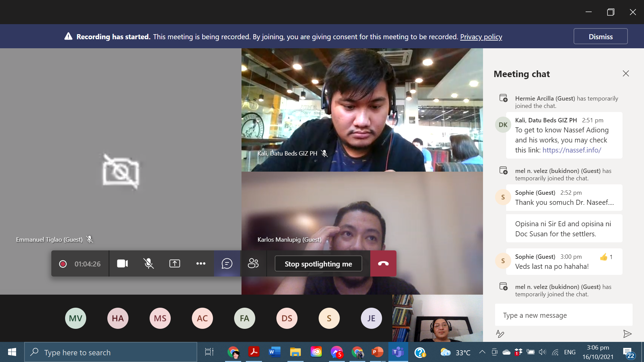Open the nassef.info link in chat
644x362 pixels.
(572, 150)
